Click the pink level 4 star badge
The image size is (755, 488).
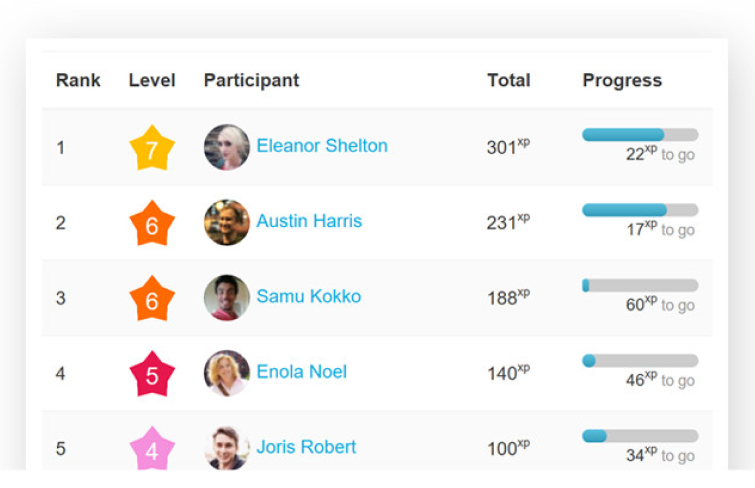[x=152, y=450]
